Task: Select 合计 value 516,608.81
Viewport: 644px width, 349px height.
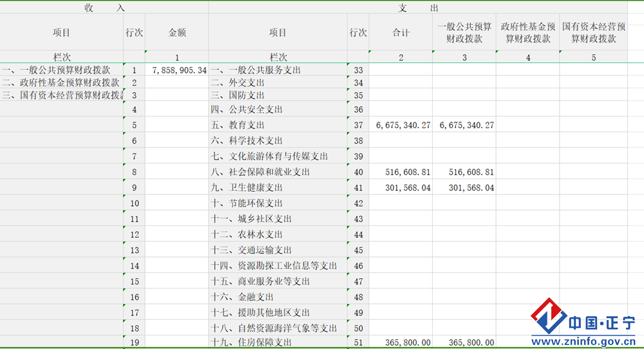Action: pyautogui.click(x=401, y=172)
